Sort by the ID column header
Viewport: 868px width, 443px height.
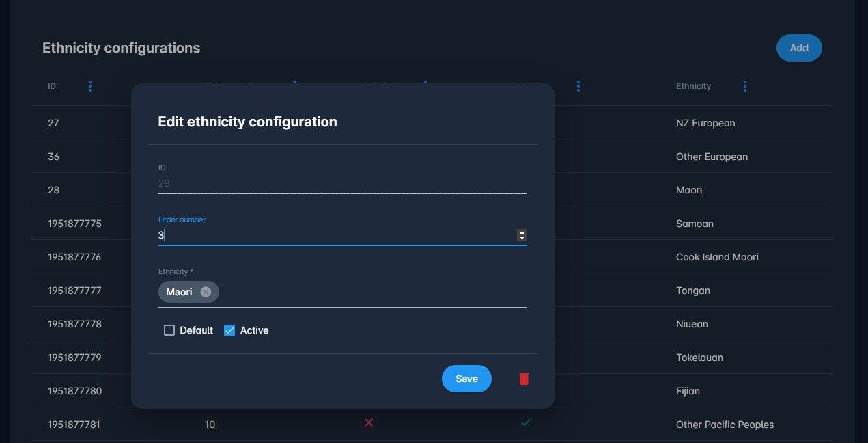(x=52, y=86)
